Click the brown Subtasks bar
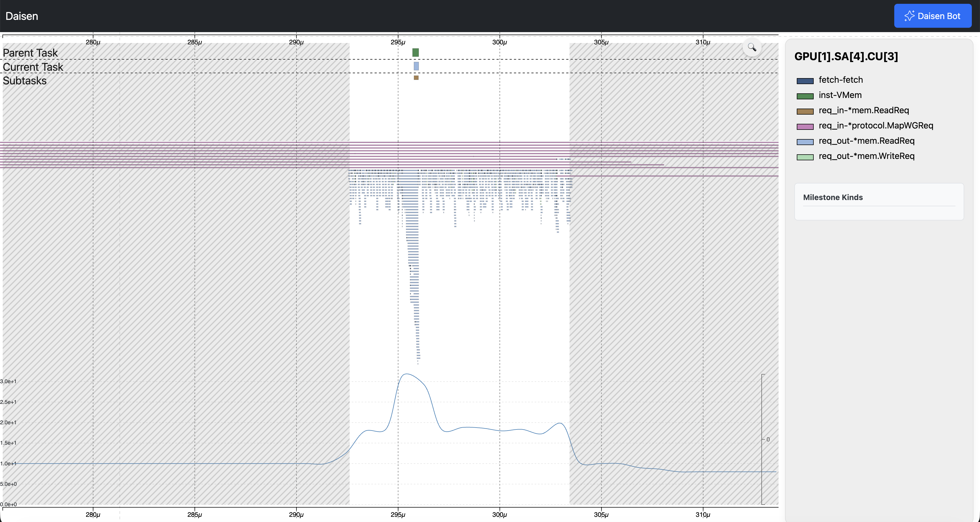This screenshot has width=980, height=522. [416, 78]
